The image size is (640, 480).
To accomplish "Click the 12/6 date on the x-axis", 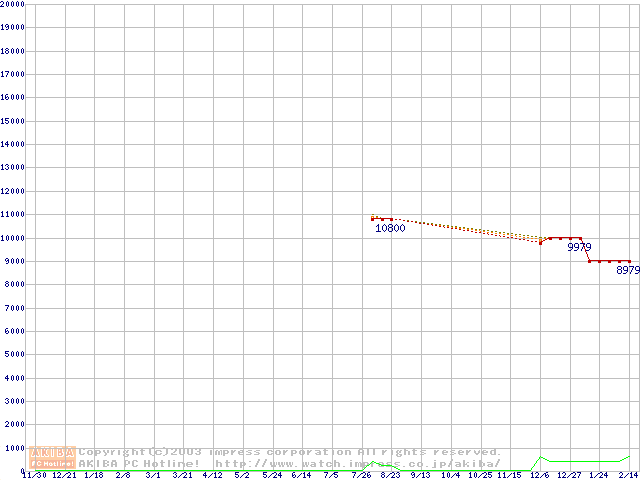I will [539, 475].
